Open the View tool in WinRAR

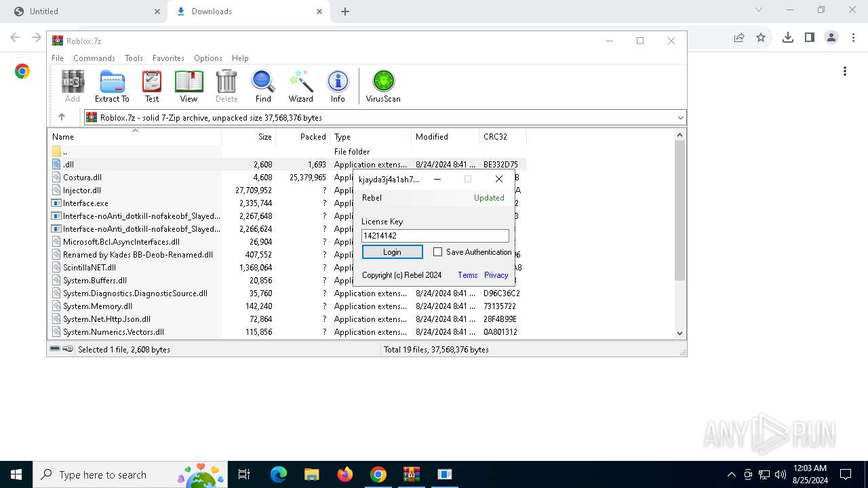click(x=189, y=86)
